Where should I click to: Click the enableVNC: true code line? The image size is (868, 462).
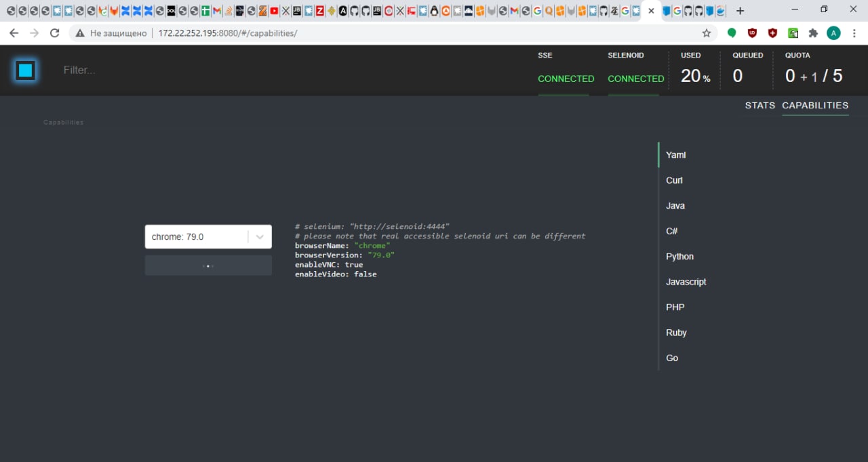click(x=329, y=264)
